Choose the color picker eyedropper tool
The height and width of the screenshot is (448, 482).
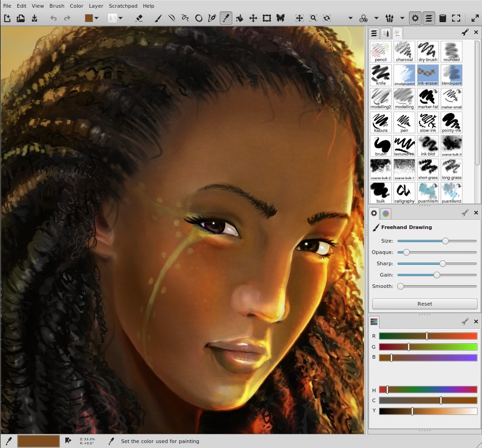click(226, 18)
